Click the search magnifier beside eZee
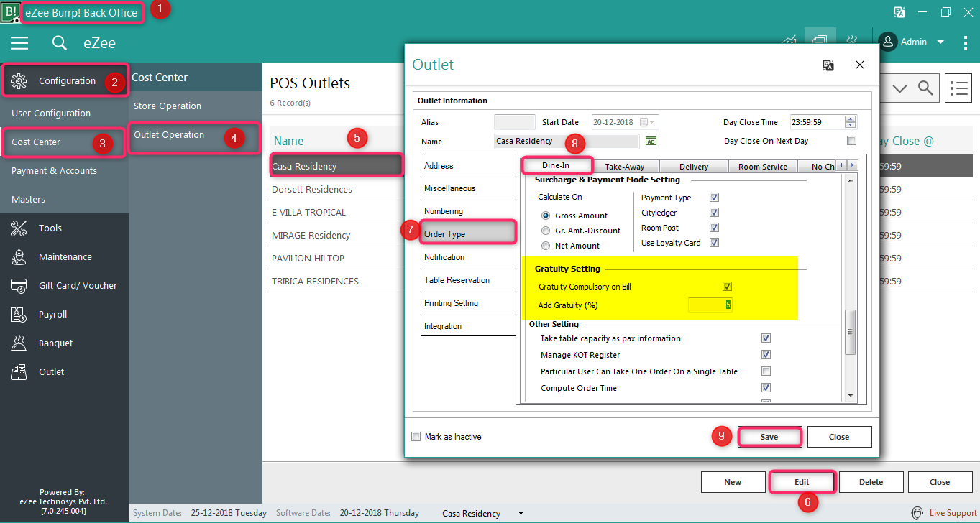 point(60,43)
